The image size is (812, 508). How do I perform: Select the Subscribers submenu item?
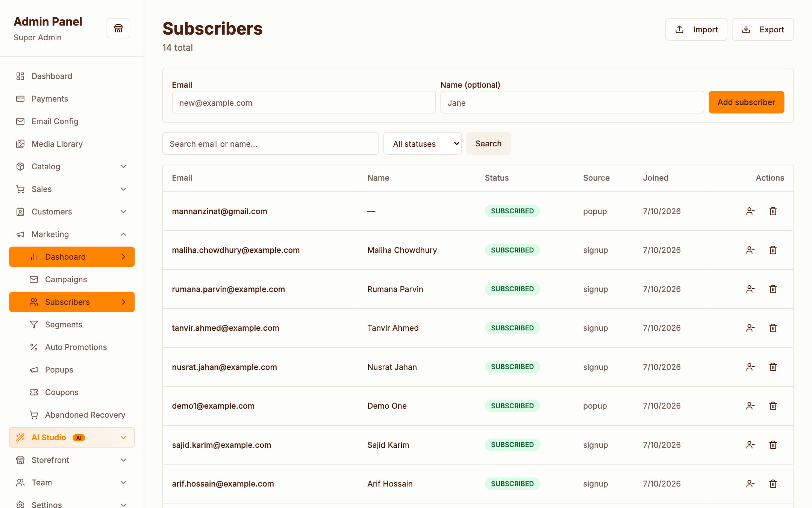72,302
